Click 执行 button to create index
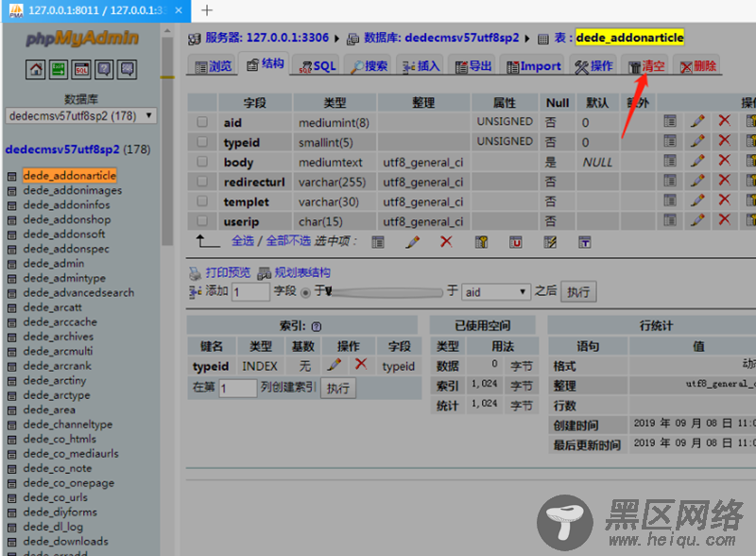Screen dimensions: 756x556 [337, 388]
